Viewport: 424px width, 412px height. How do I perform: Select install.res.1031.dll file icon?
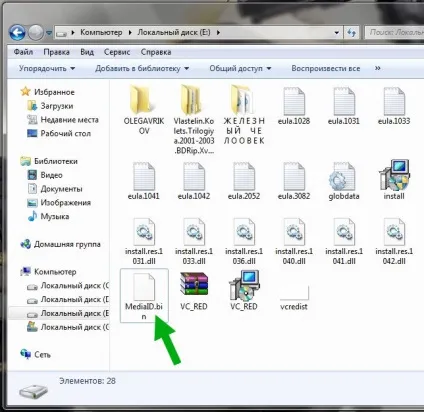pyautogui.click(x=144, y=231)
